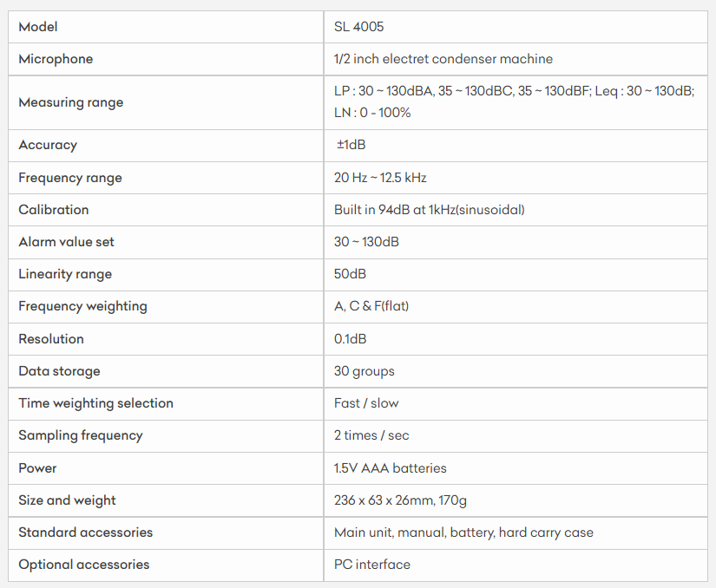Select the "236 x 63 x 26mm, 170g" value

(x=401, y=500)
